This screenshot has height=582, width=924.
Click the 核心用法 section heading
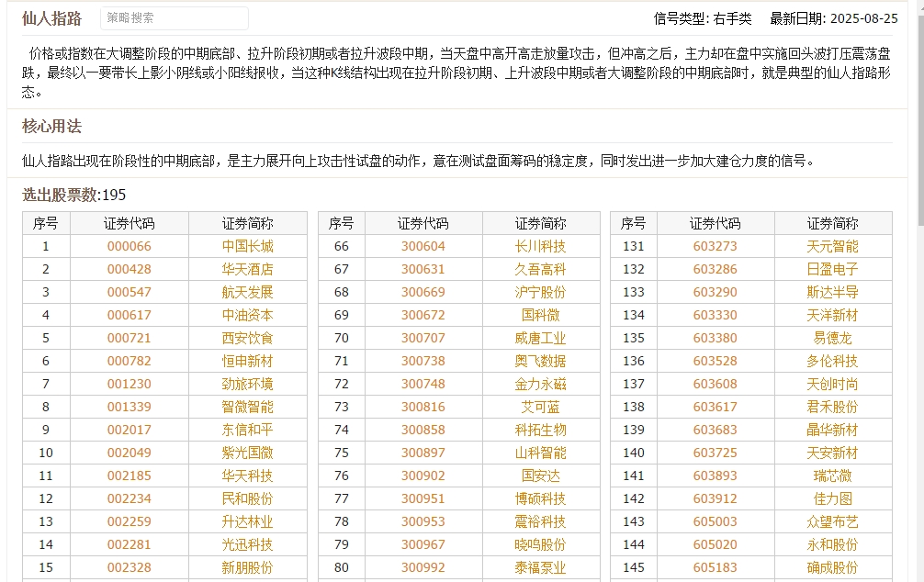[51, 126]
